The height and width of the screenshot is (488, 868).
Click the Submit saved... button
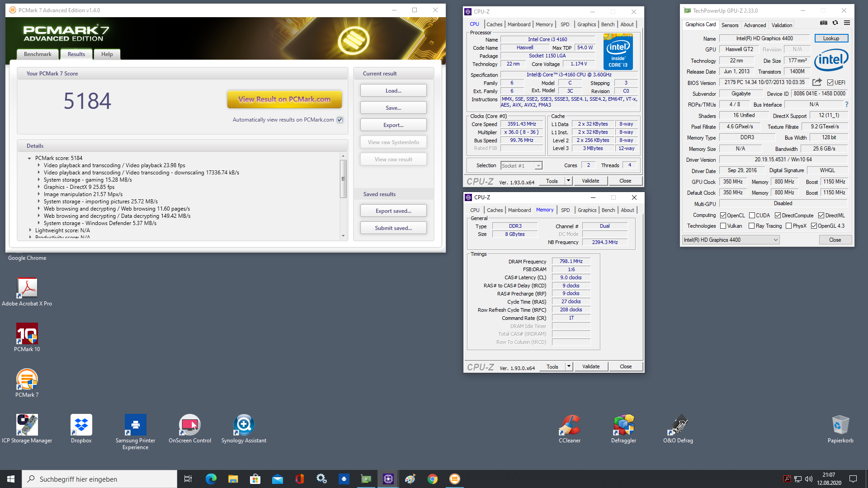pos(393,228)
